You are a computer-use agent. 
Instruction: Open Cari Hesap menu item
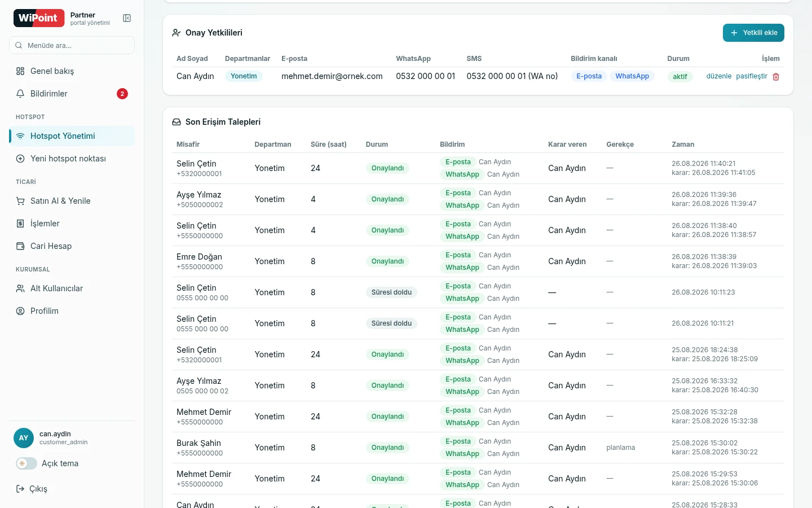tap(72, 246)
